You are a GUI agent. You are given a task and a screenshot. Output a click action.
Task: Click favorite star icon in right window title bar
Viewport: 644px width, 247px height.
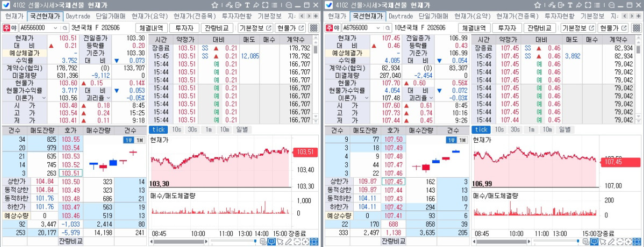[538, 5]
